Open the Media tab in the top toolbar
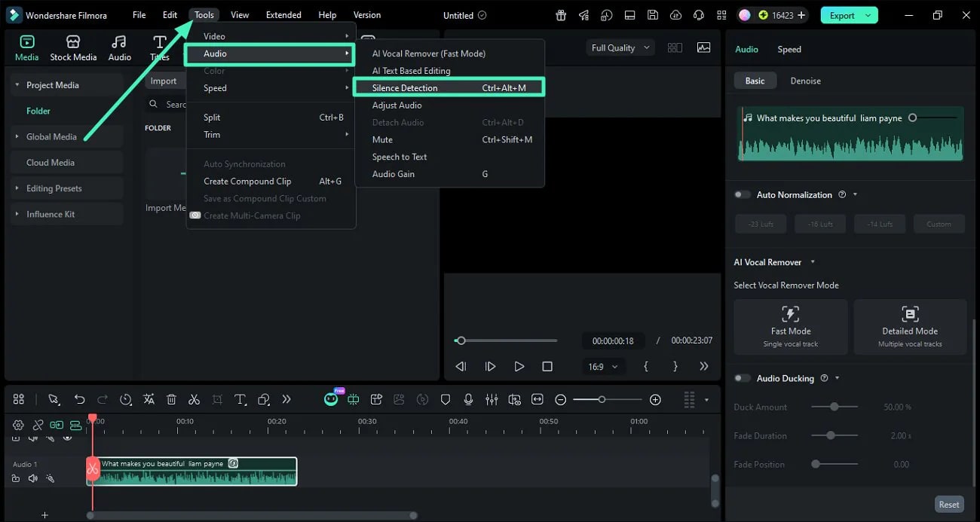 coord(26,48)
